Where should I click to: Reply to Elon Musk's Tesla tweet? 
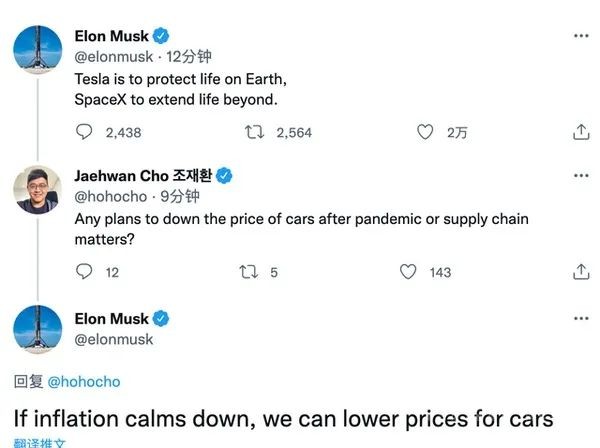(85, 132)
